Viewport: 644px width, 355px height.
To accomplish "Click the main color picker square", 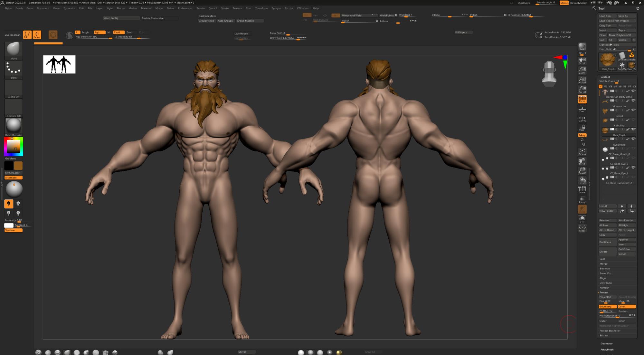I will point(14,147).
